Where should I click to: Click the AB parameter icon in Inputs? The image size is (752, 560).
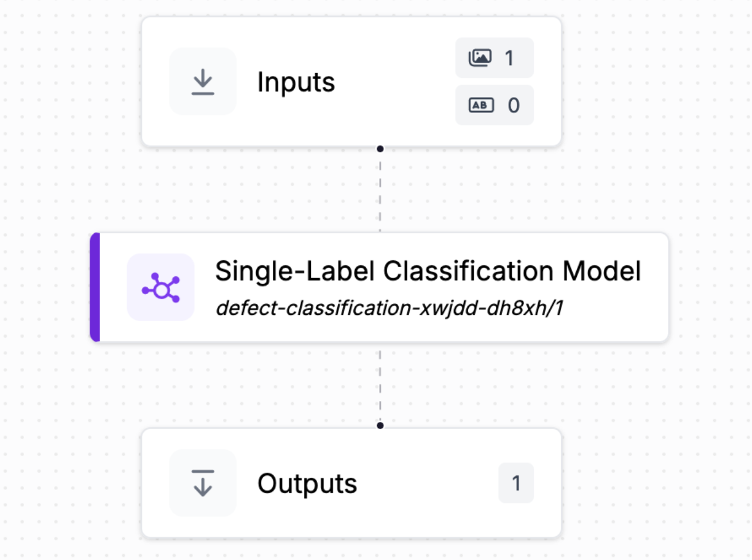point(480,105)
